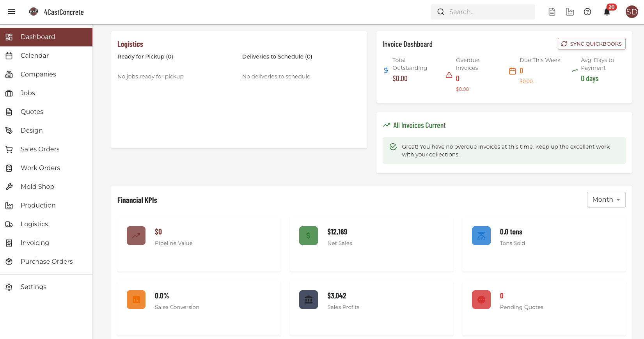Click the Sales Profits bank icon

[308, 300]
